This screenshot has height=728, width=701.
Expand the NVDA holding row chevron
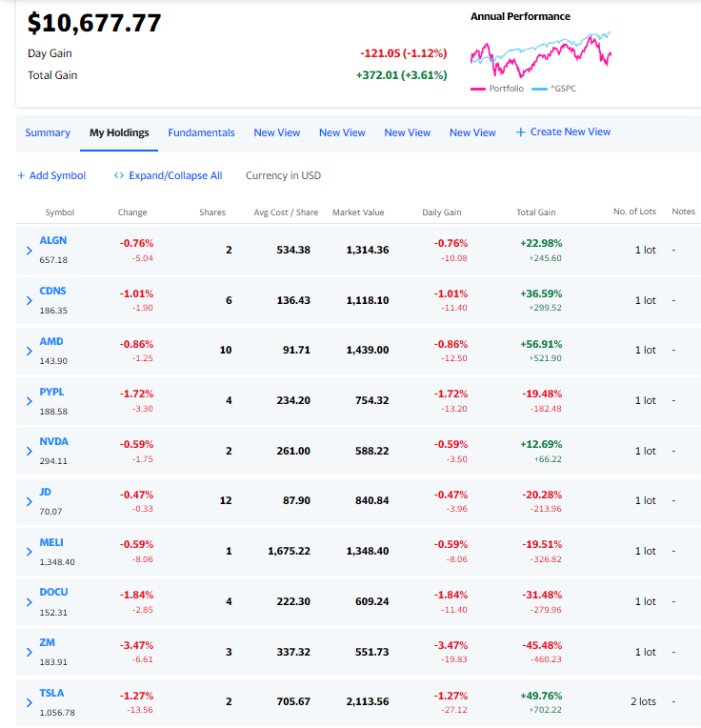tap(30, 452)
